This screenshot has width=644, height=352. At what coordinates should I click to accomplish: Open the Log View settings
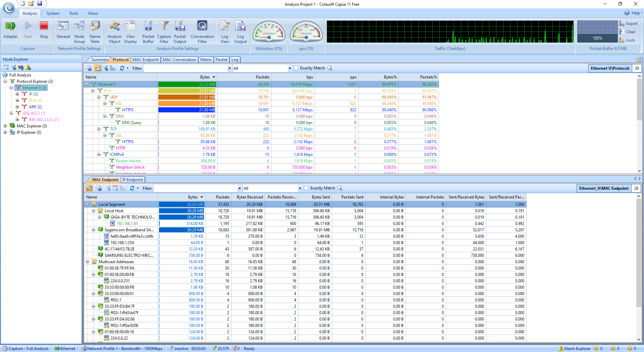225,32
